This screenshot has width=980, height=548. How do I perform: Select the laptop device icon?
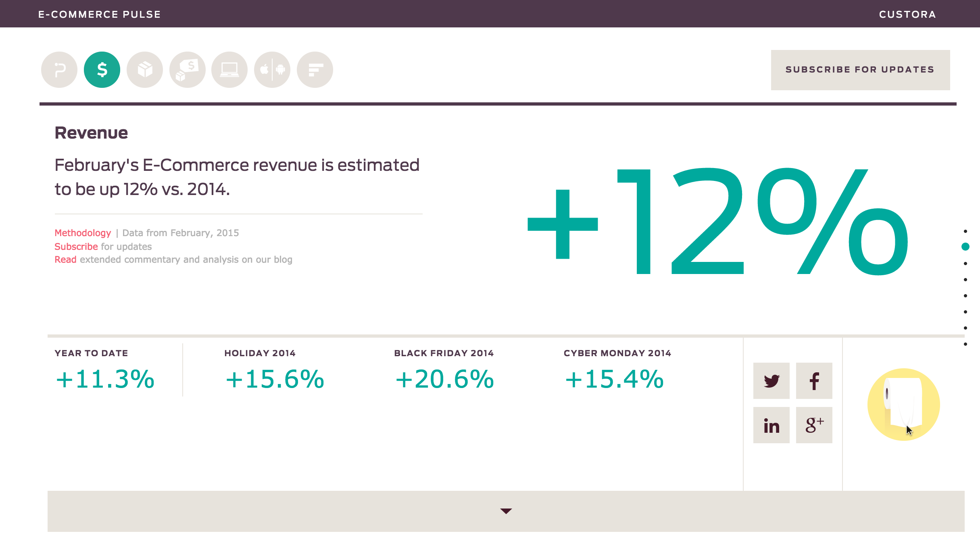click(x=229, y=70)
